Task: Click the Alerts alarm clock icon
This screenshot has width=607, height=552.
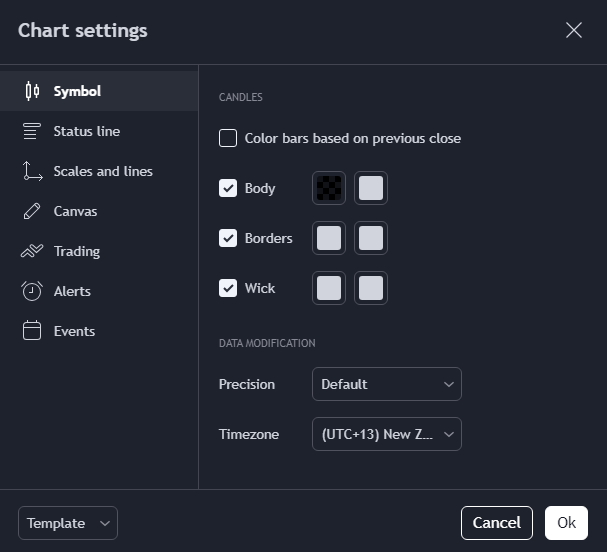Action: tap(32, 291)
